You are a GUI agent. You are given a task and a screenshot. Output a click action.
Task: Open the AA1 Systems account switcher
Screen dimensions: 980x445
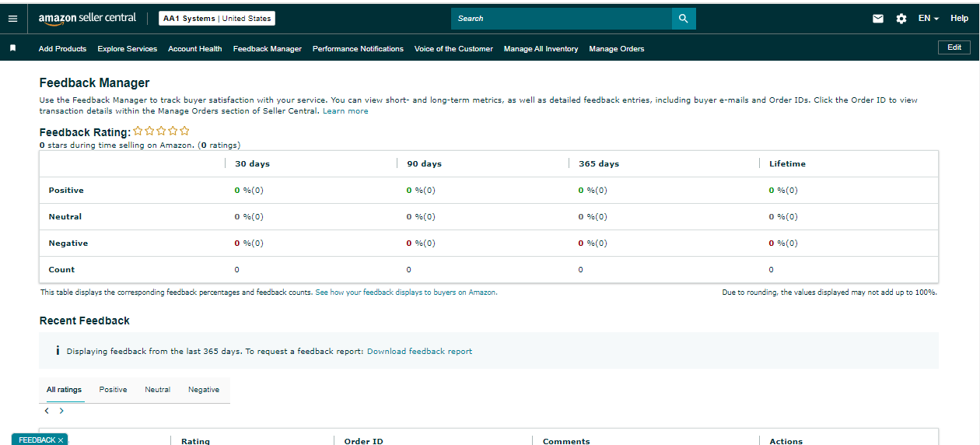[217, 19]
